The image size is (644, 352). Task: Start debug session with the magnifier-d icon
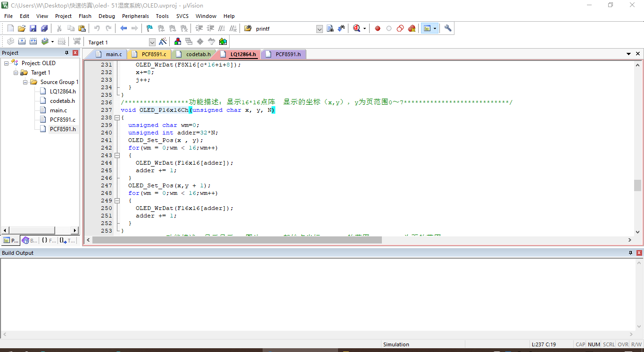(x=357, y=28)
